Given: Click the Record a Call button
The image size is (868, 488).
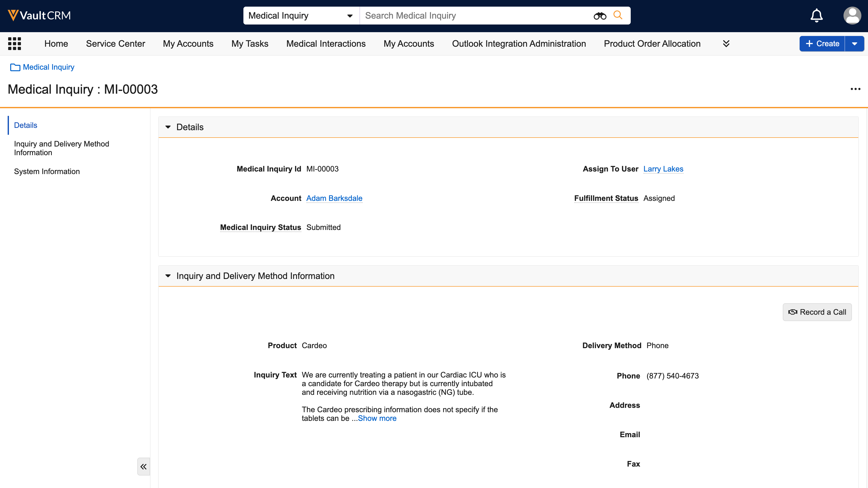Looking at the screenshot, I should pos(817,312).
